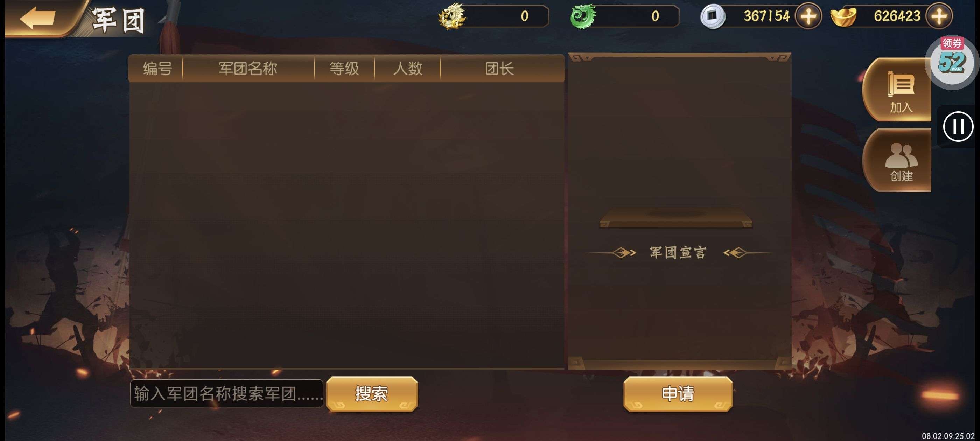Viewport: 980px width, 441px height.
Task: Sort by 团长 column header
Action: [499, 69]
